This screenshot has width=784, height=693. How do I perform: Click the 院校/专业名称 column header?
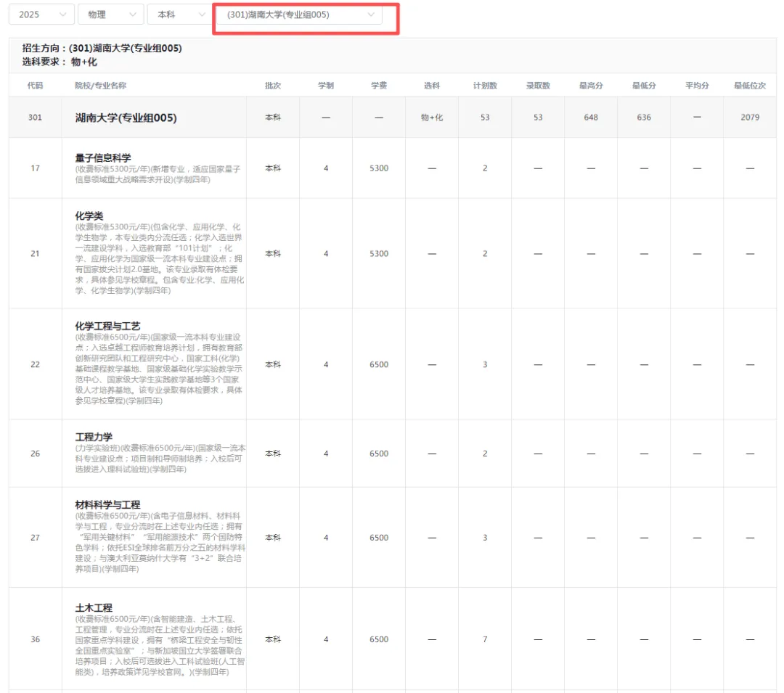click(x=100, y=86)
